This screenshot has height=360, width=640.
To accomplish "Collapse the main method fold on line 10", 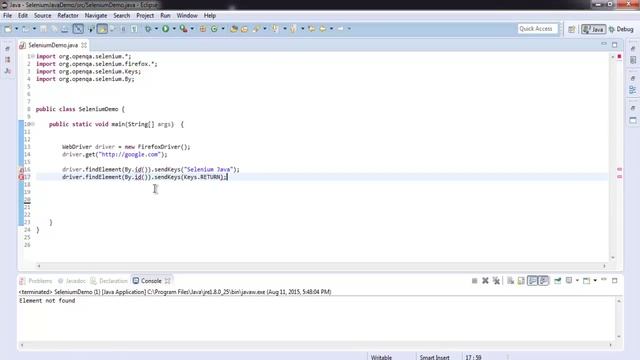I will point(33,124).
